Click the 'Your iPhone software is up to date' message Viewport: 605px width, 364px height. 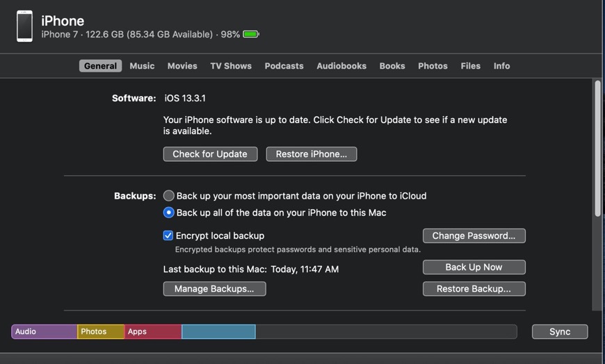pyautogui.click(x=335, y=125)
